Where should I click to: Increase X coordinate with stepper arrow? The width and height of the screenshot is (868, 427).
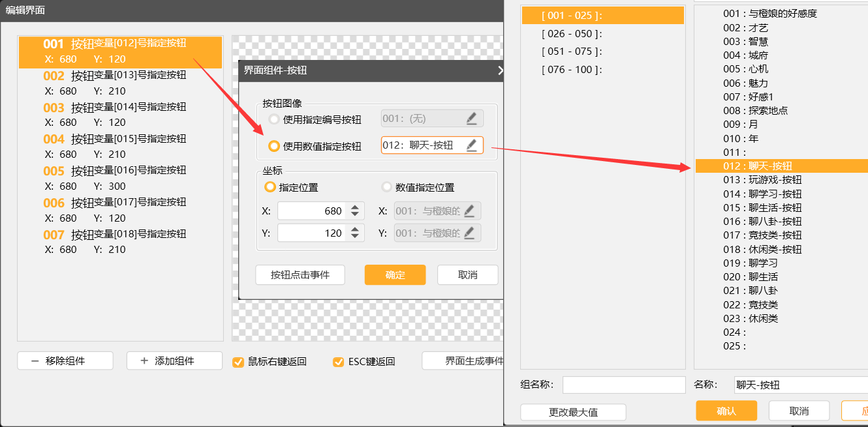click(x=354, y=207)
